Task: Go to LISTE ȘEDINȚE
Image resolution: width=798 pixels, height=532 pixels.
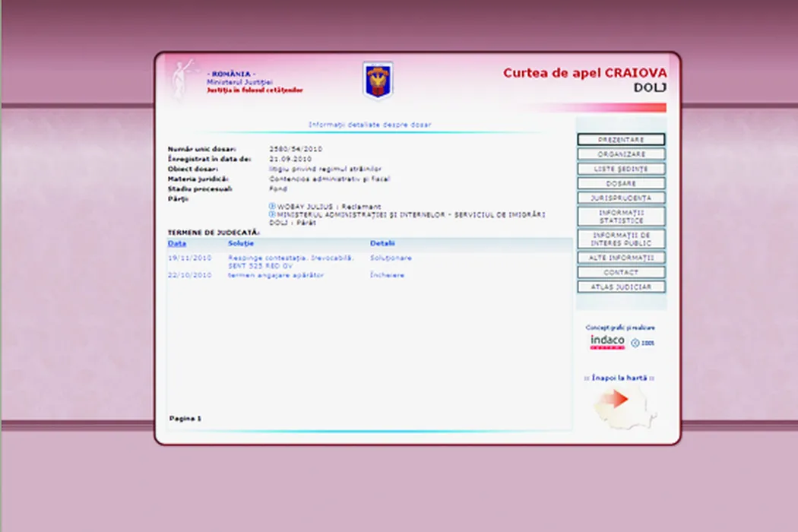Action: [x=621, y=169]
